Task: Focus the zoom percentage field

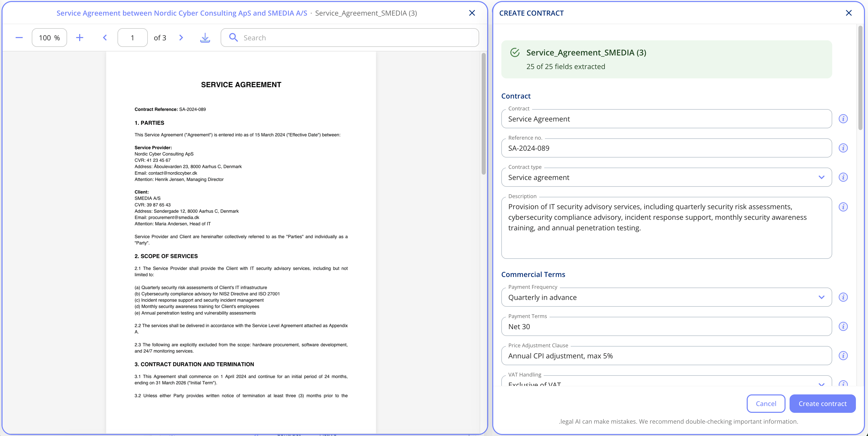Action: coord(49,38)
